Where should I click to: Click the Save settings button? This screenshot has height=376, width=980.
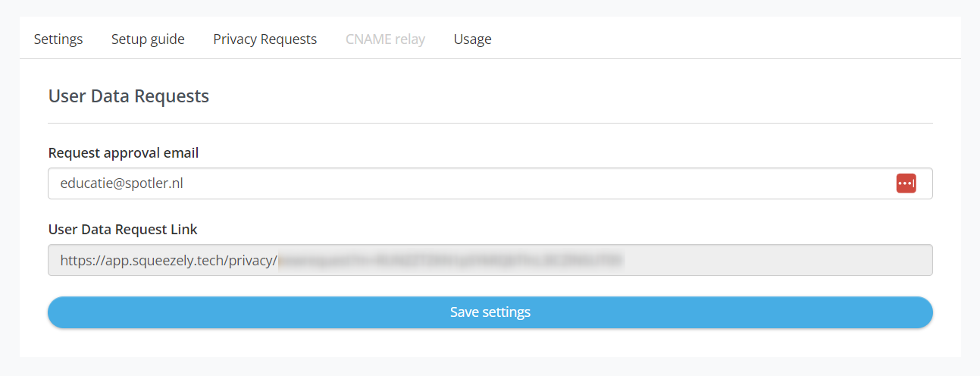pyautogui.click(x=490, y=312)
